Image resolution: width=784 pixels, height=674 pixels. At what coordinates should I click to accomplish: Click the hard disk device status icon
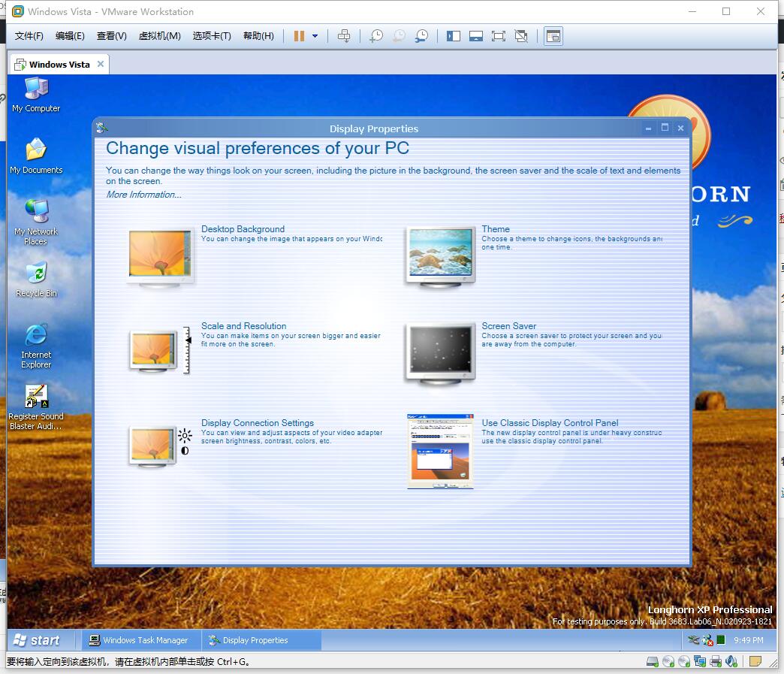(x=652, y=661)
